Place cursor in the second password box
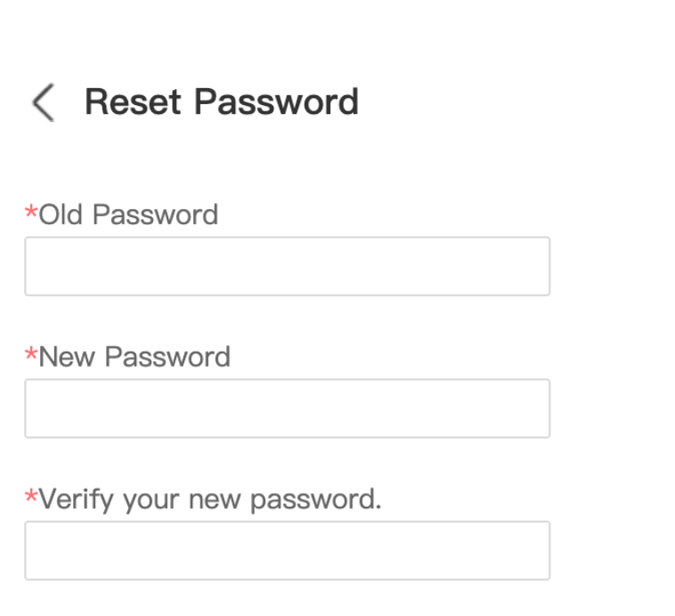The image size is (675, 616). point(287,409)
